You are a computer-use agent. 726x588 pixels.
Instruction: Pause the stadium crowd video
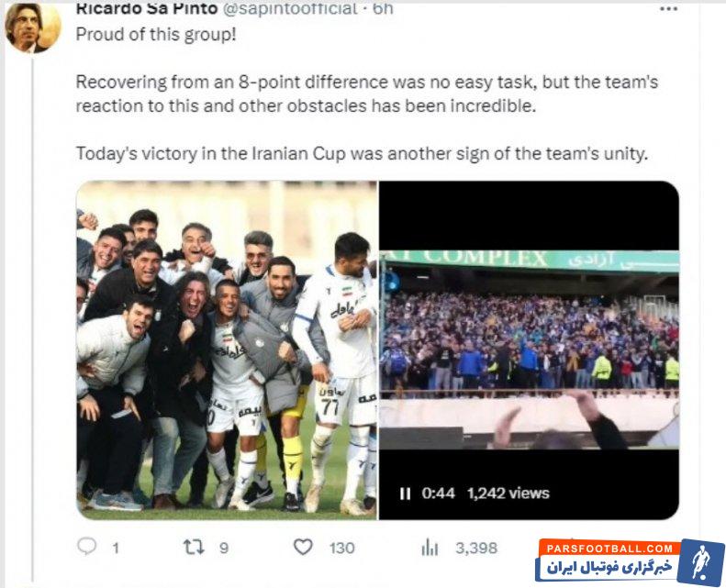pos(405,494)
